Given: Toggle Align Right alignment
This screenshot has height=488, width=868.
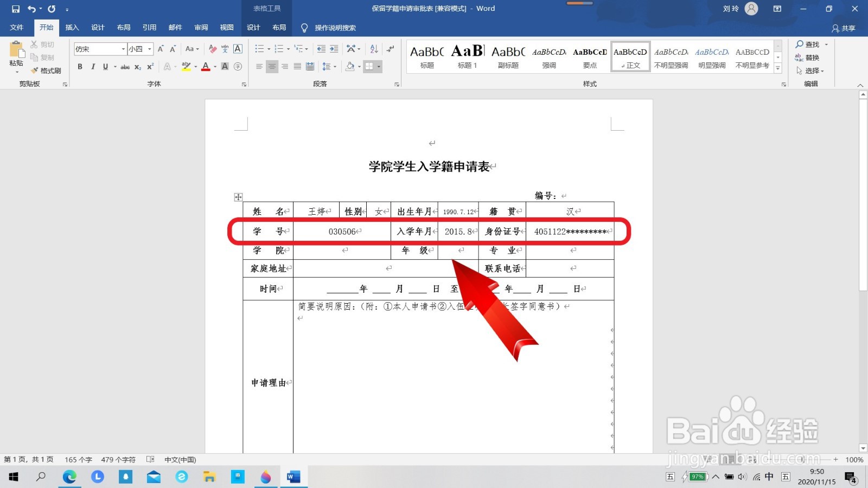Looking at the screenshot, I should (285, 67).
